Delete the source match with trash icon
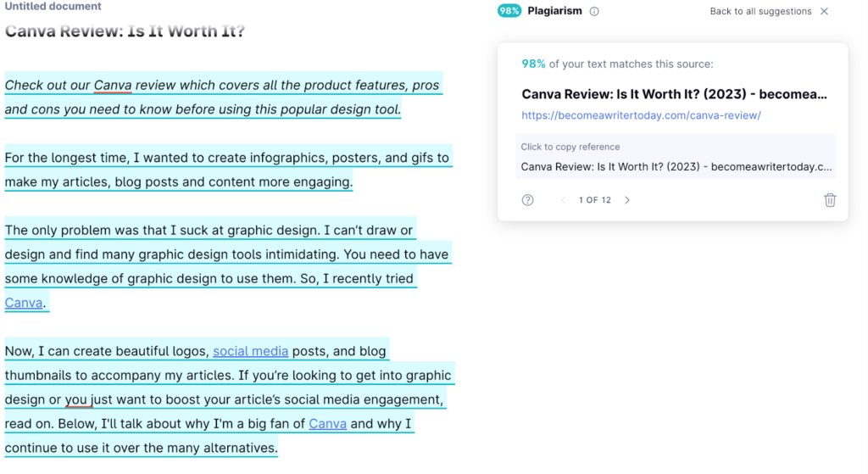Viewport: 868px width, 474px height. pos(830,200)
